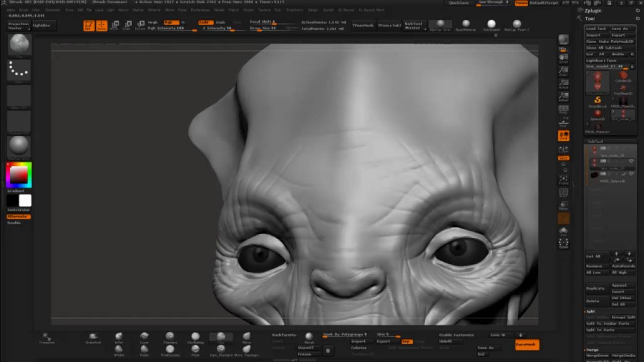The height and width of the screenshot is (362, 644).
Task: Toggle the Alternate button
Action: 19,216
